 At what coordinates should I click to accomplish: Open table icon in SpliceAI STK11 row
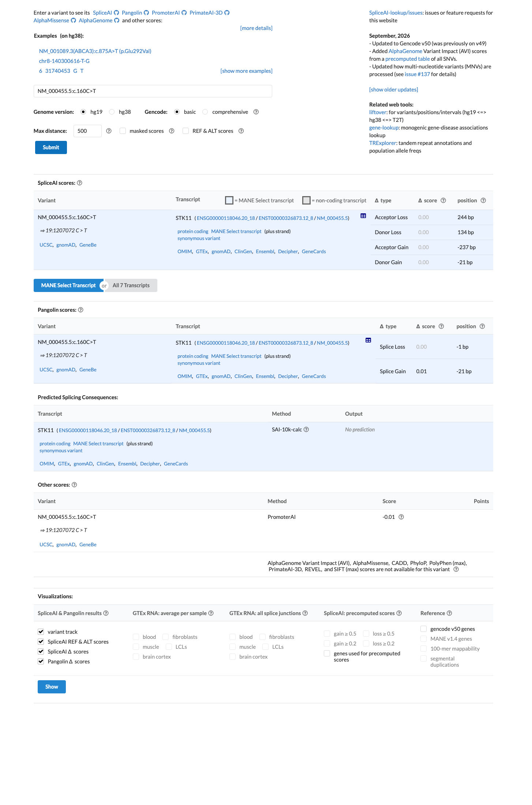pyautogui.click(x=363, y=216)
